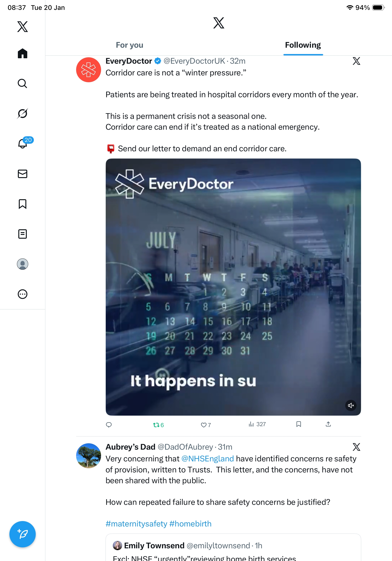This screenshot has height=561, width=392.
Task: Open Grok icon in the sidebar
Action: [x=23, y=114]
